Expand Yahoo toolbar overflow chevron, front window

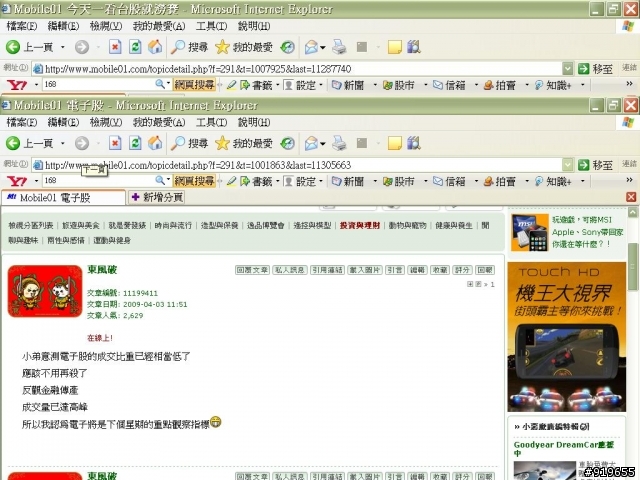629,180
